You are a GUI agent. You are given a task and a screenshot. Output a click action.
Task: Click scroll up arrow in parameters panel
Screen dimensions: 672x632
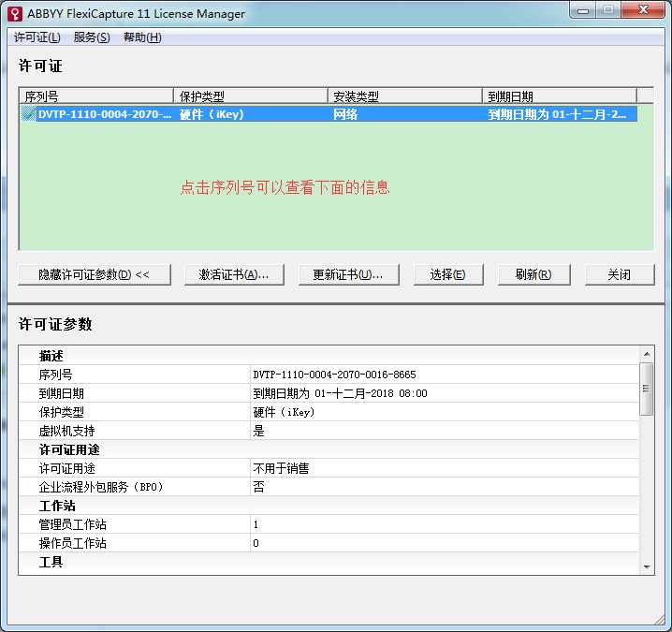click(x=647, y=354)
